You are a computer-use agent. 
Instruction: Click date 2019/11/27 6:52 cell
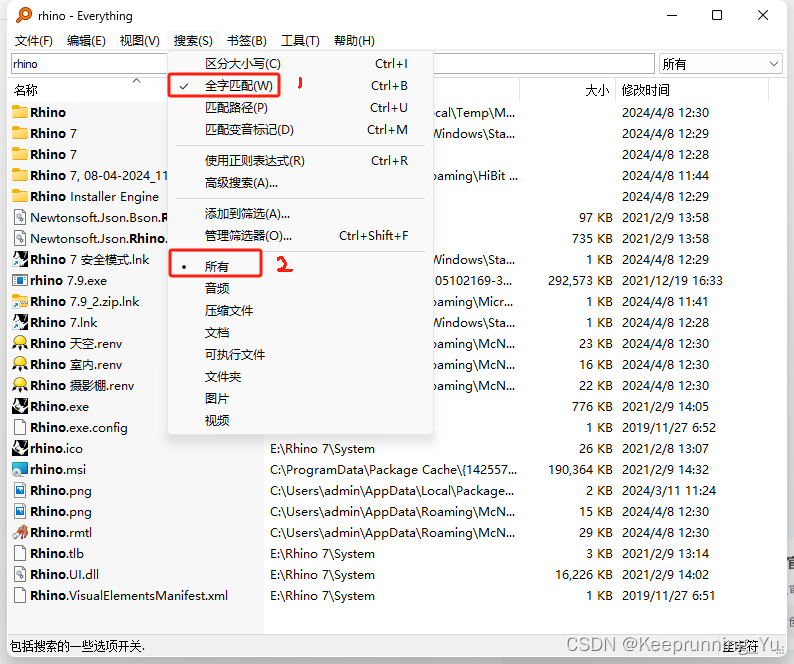coord(668,427)
